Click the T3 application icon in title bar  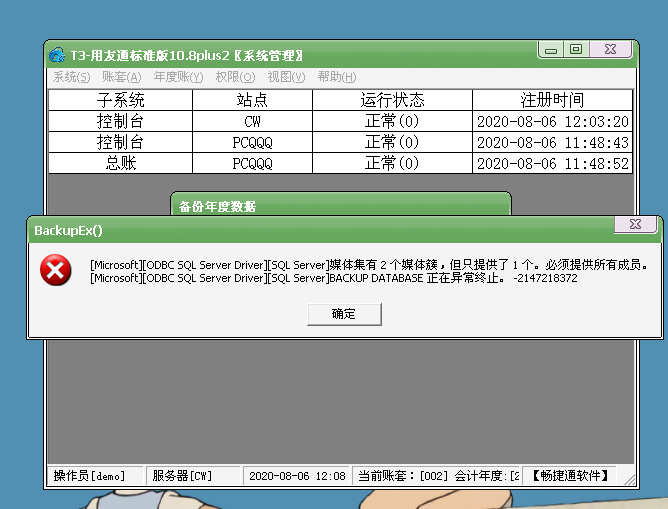[57, 55]
